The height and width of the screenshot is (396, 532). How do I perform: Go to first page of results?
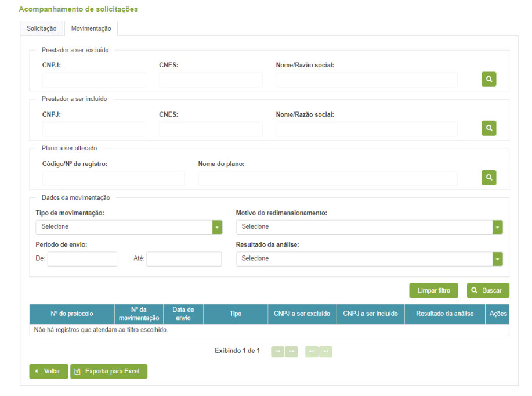tap(278, 351)
